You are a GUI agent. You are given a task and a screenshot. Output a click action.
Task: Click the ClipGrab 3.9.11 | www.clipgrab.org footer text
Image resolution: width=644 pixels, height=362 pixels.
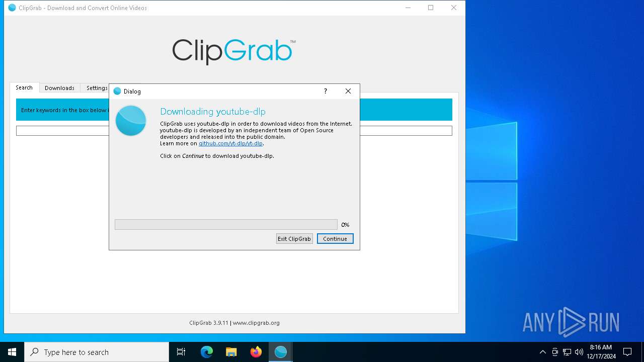coord(234,323)
